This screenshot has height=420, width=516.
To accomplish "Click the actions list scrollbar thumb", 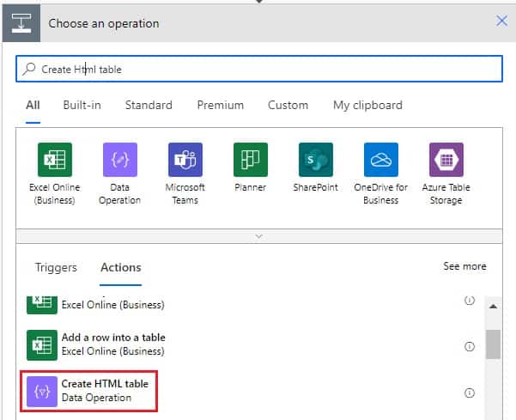I will click(x=493, y=344).
